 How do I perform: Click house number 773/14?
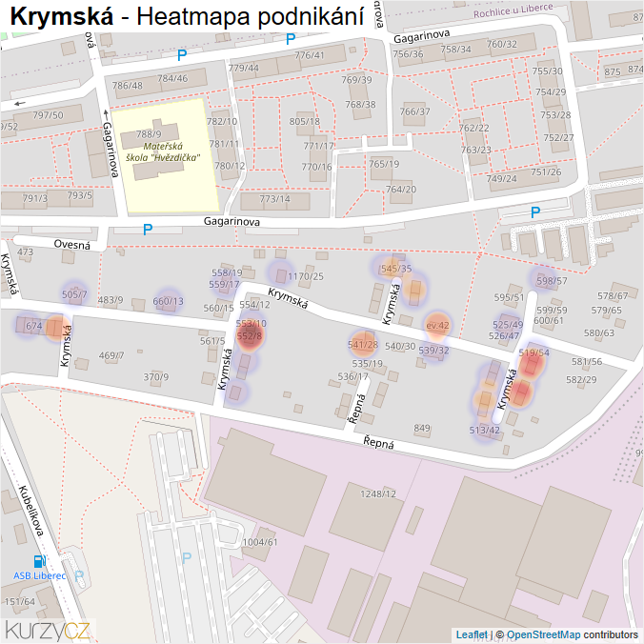tap(274, 199)
